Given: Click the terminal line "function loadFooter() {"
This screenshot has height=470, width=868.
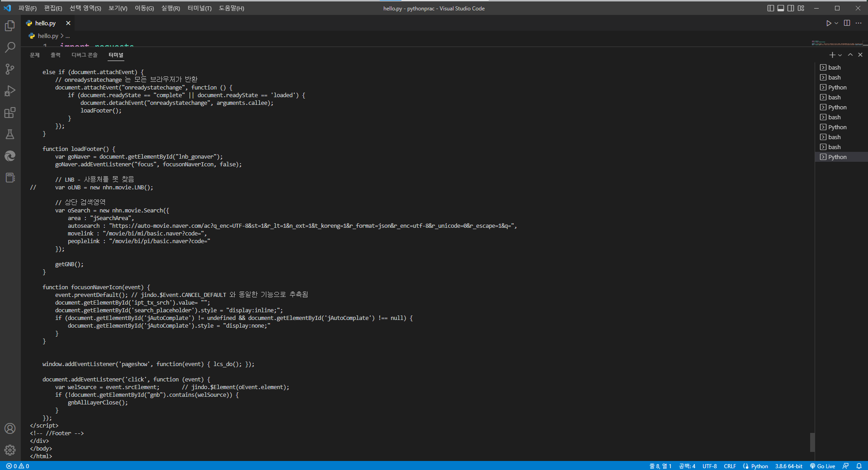Looking at the screenshot, I should (x=79, y=149).
